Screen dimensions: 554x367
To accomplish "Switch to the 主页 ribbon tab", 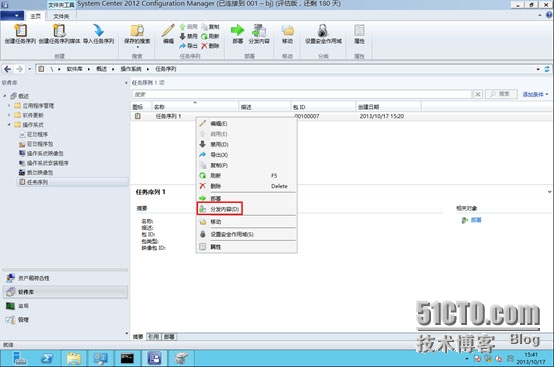I will (35, 16).
